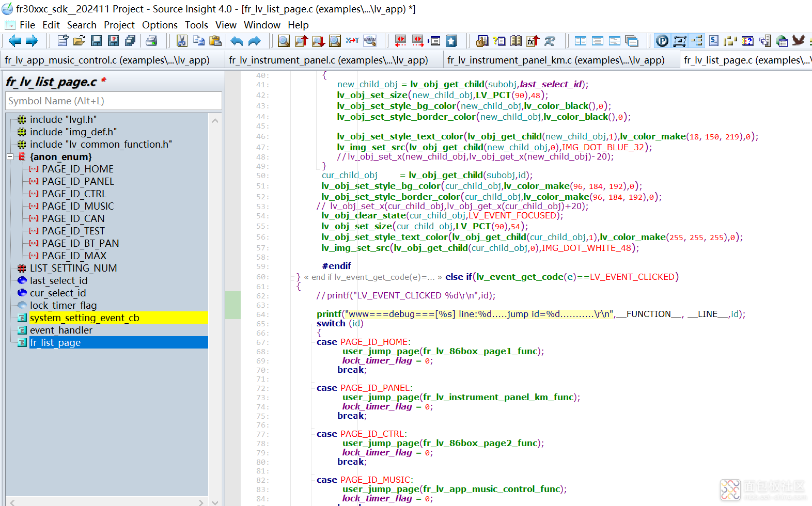Click the Paste clipboard icon

[215, 41]
